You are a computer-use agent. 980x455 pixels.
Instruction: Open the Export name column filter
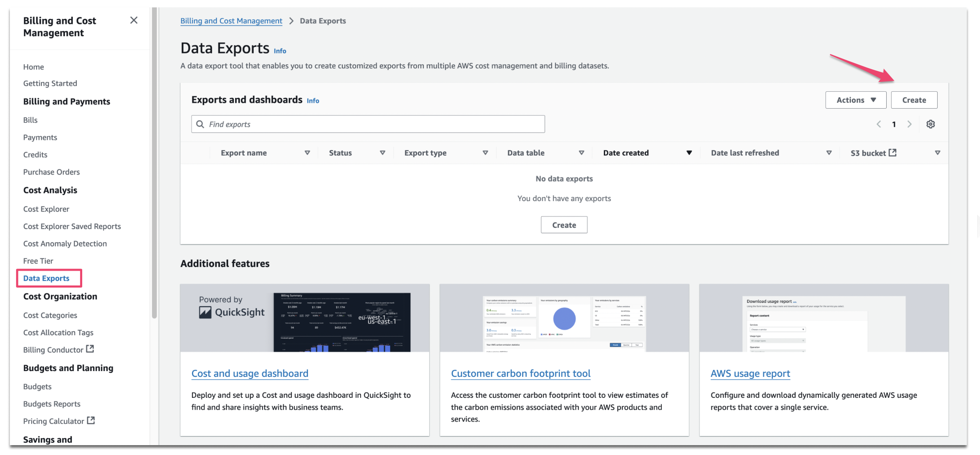pyautogui.click(x=307, y=153)
